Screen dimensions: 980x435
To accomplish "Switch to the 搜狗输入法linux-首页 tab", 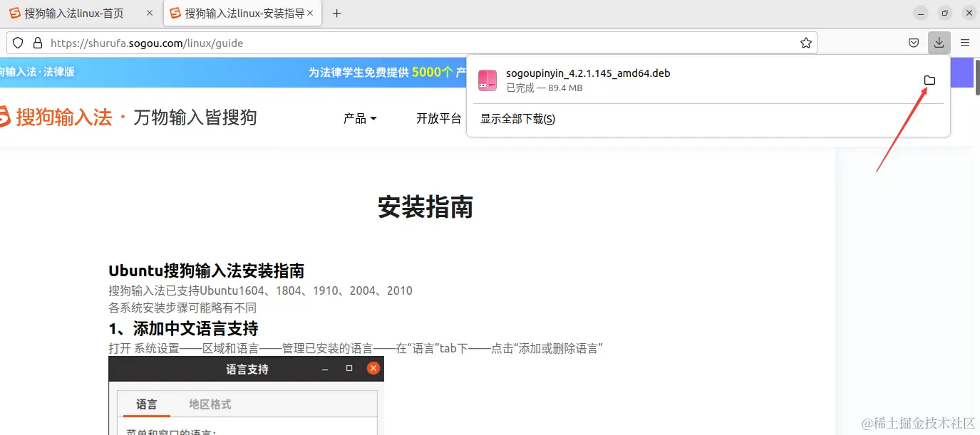I will [x=81, y=13].
